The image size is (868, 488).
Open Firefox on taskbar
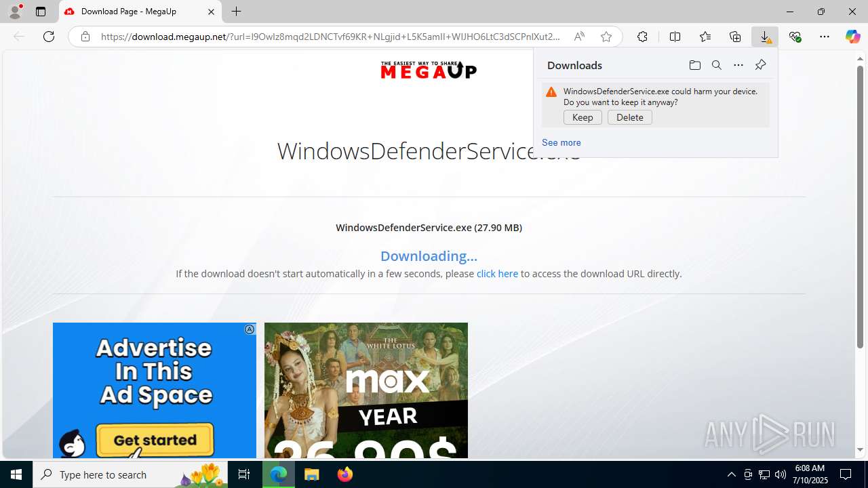coord(344,474)
